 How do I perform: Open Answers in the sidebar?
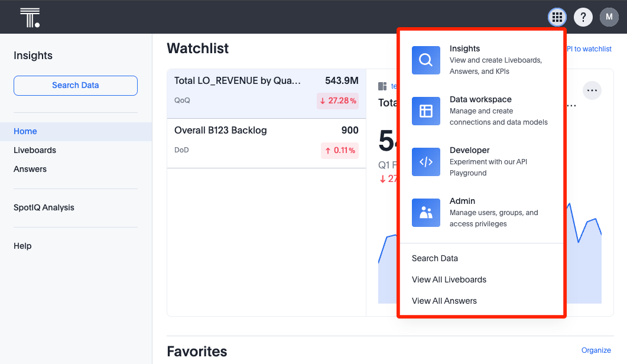point(30,169)
